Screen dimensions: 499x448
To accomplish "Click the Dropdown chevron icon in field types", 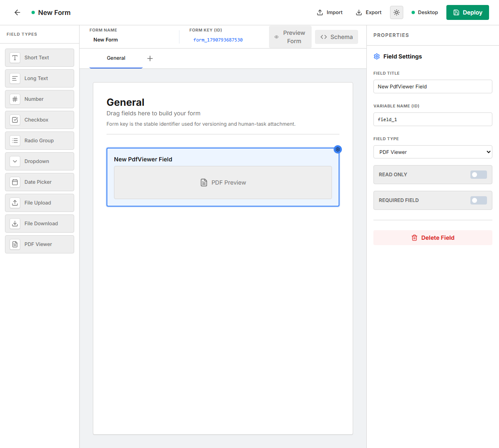I will pos(15,161).
